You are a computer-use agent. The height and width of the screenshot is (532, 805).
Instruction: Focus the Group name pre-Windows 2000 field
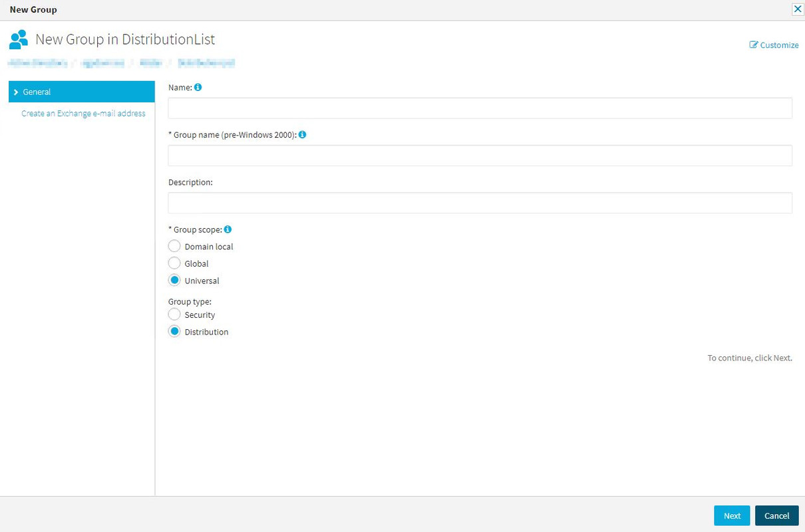[480, 156]
